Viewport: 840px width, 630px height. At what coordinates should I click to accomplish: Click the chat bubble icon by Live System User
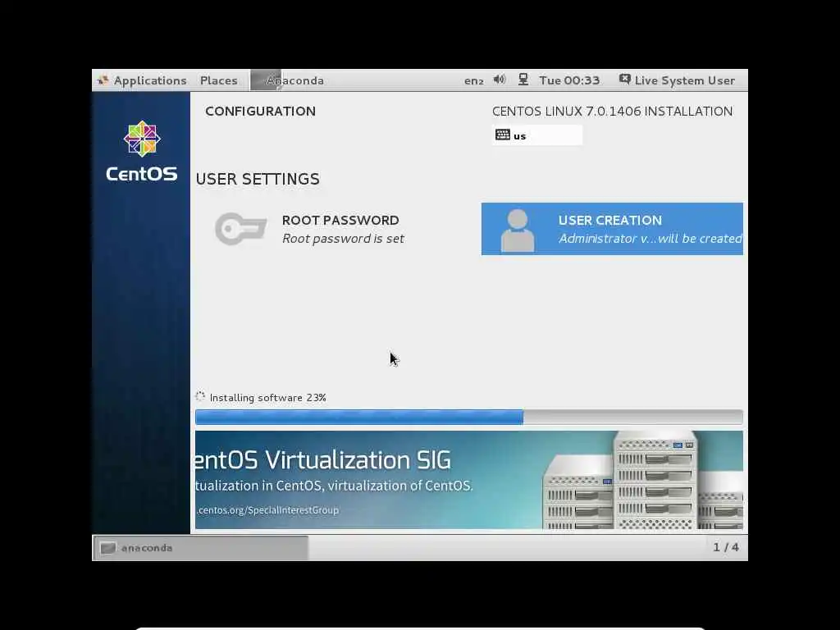tap(624, 80)
